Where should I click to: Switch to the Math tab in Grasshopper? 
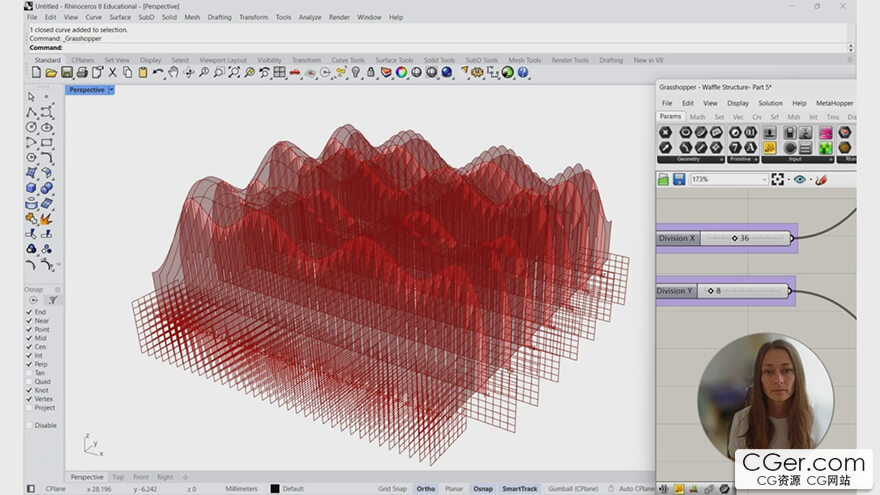696,117
